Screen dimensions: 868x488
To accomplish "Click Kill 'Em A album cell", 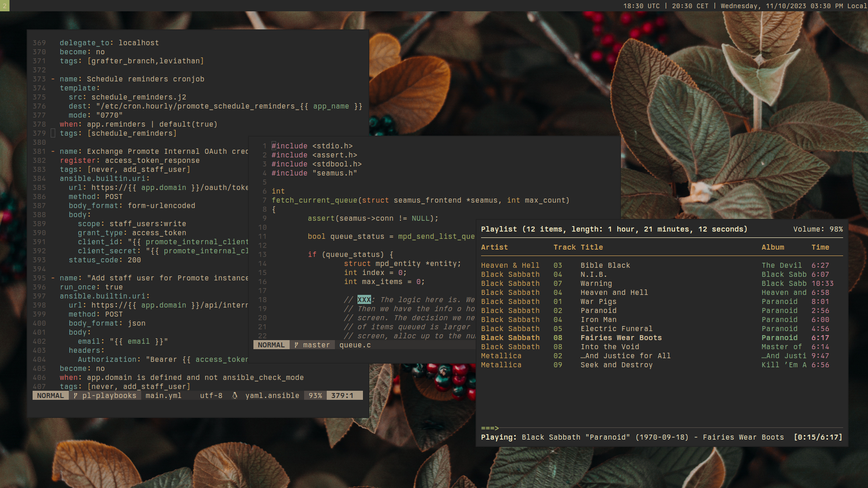I will click(784, 365).
